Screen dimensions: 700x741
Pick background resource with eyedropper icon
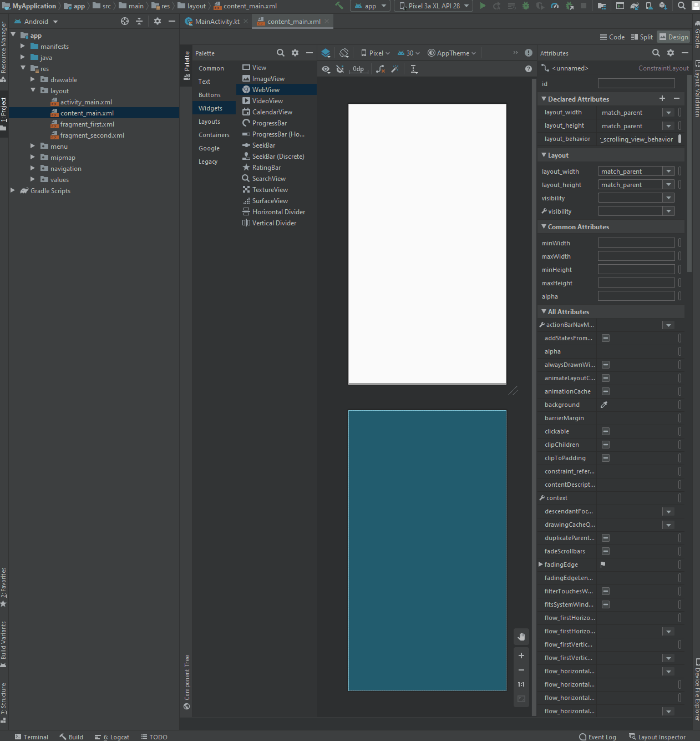tap(604, 405)
